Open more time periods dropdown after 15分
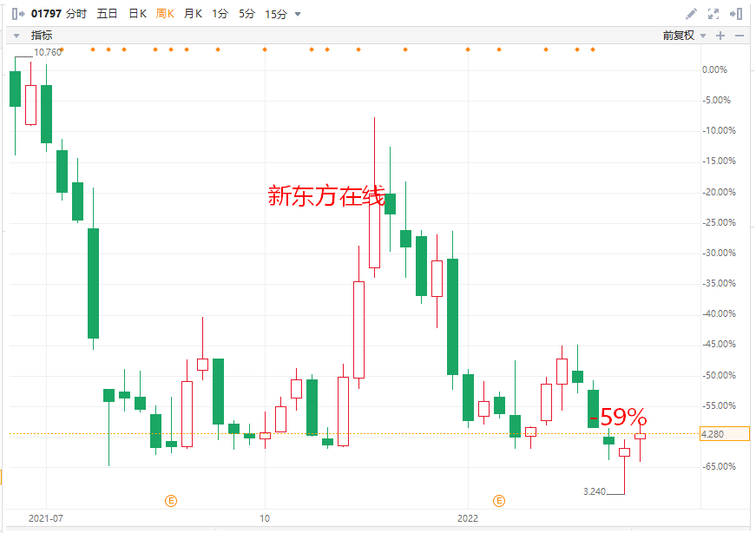Image resolution: width=756 pixels, height=540 pixels. pos(299,15)
